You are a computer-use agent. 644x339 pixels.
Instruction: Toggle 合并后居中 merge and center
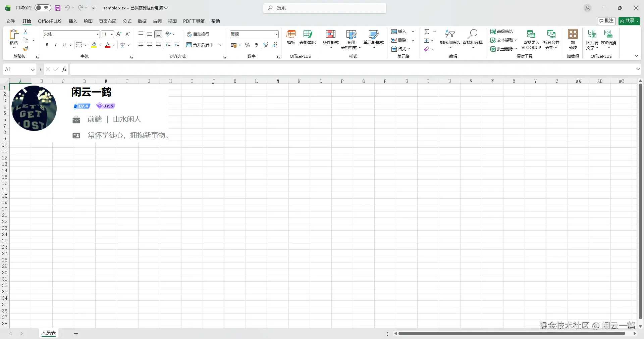pyautogui.click(x=200, y=45)
